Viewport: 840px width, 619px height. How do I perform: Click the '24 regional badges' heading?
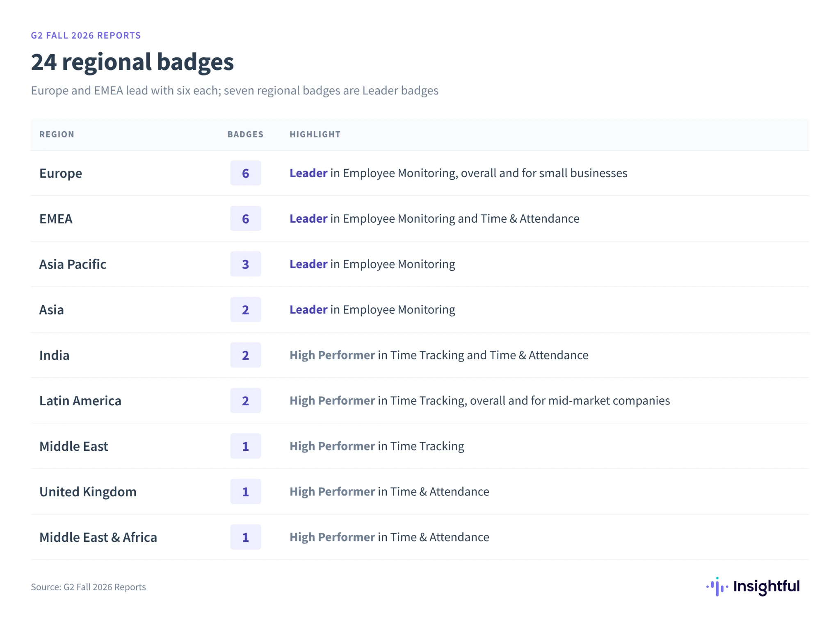coord(132,62)
